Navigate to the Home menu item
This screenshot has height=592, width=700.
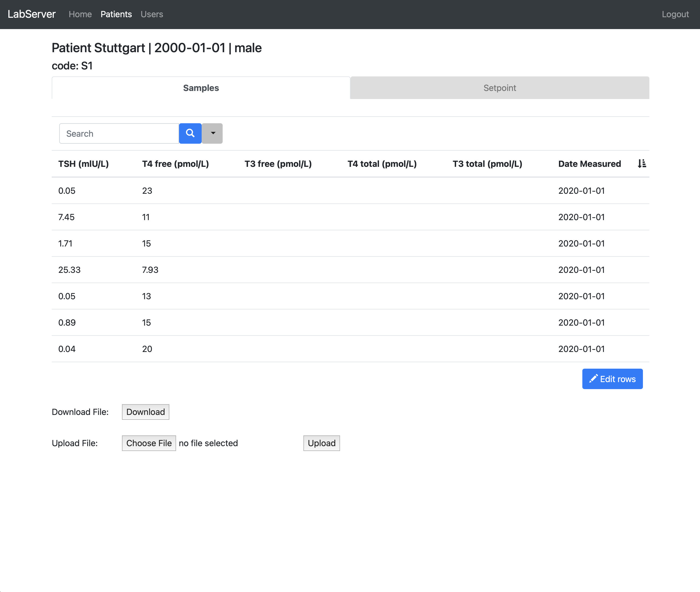[x=80, y=14]
